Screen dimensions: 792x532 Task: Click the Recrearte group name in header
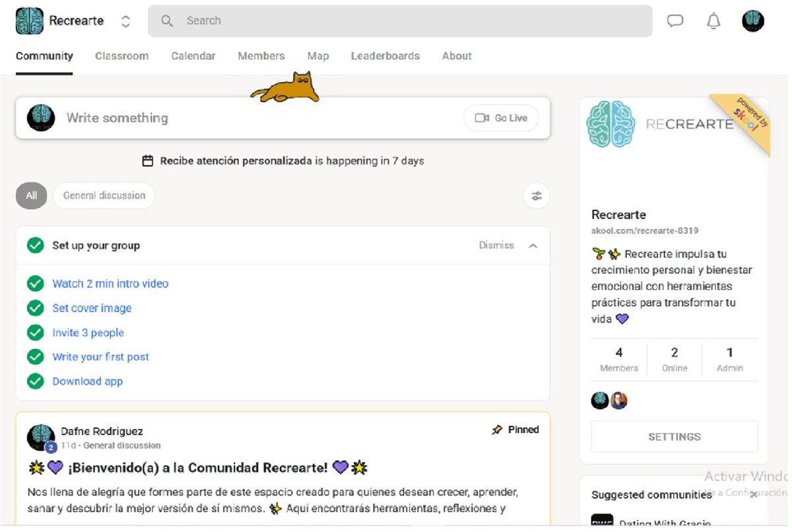[77, 21]
